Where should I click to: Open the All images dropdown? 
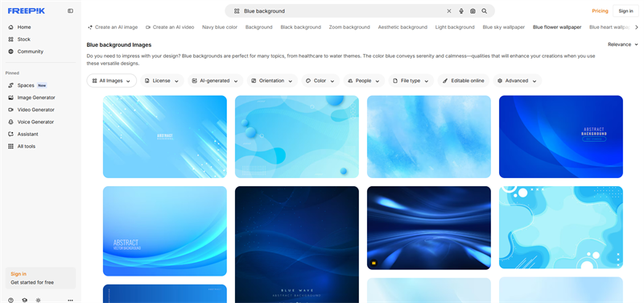pos(112,81)
